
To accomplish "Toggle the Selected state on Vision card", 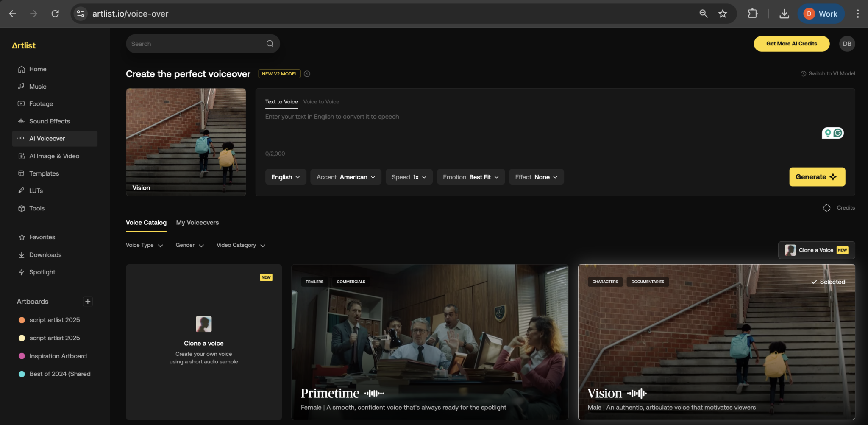I will [x=828, y=282].
